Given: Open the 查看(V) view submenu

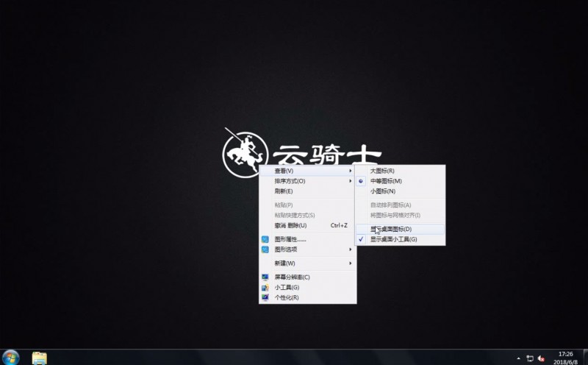Looking at the screenshot, I should [x=307, y=171].
